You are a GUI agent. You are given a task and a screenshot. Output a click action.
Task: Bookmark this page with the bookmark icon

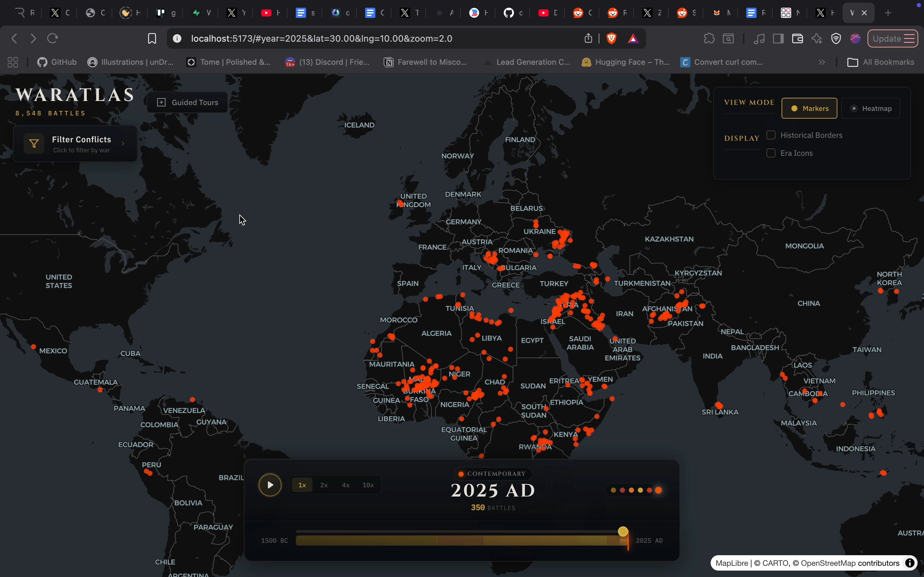[x=152, y=38]
